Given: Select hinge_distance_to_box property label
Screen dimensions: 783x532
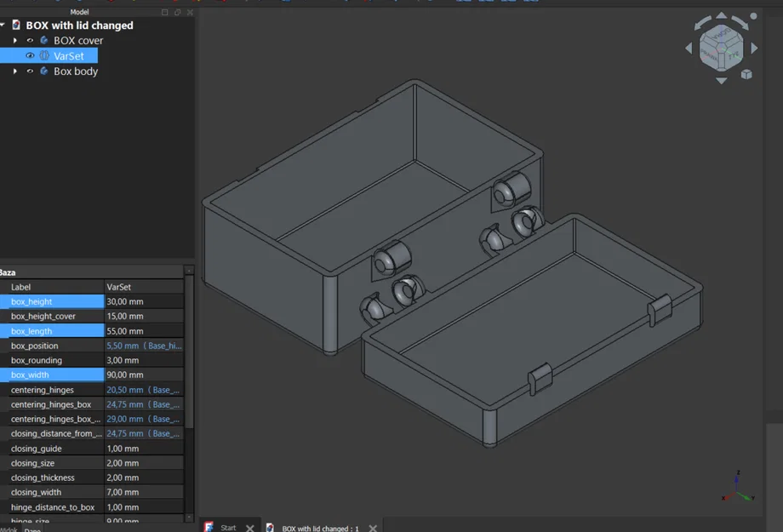Looking at the screenshot, I should [52, 507].
